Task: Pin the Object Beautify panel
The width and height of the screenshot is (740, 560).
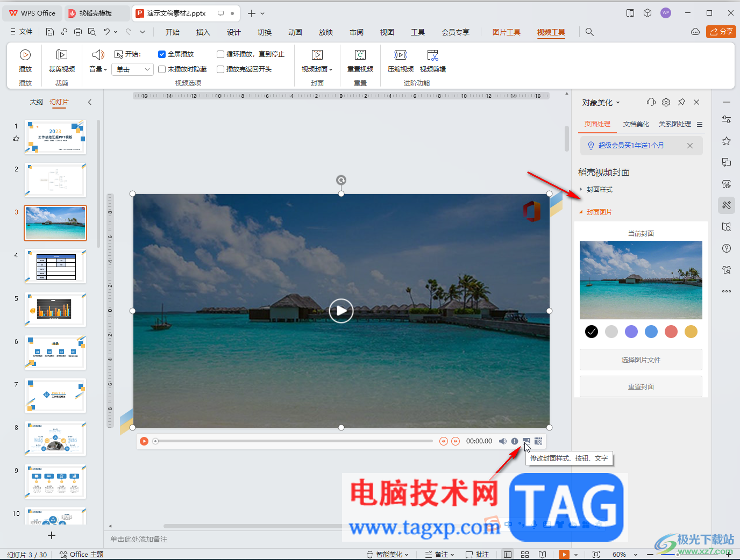Action: pyautogui.click(x=681, y=102)
